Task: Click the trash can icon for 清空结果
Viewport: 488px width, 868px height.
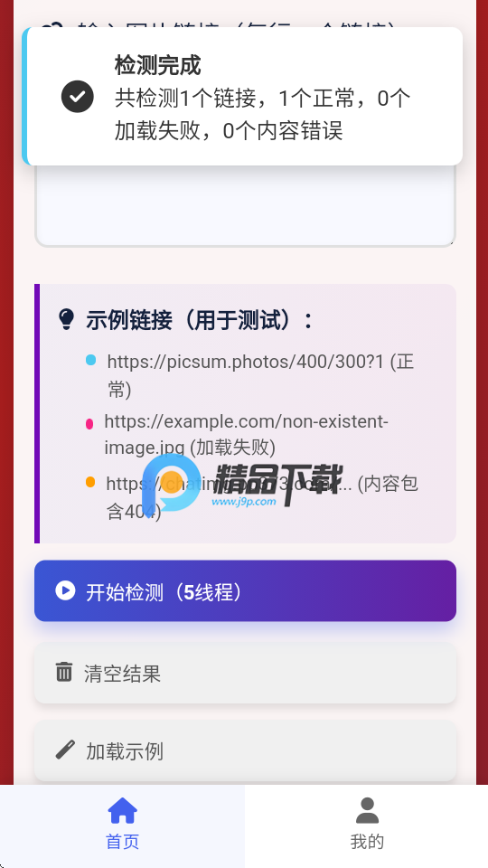Action: 64,672
